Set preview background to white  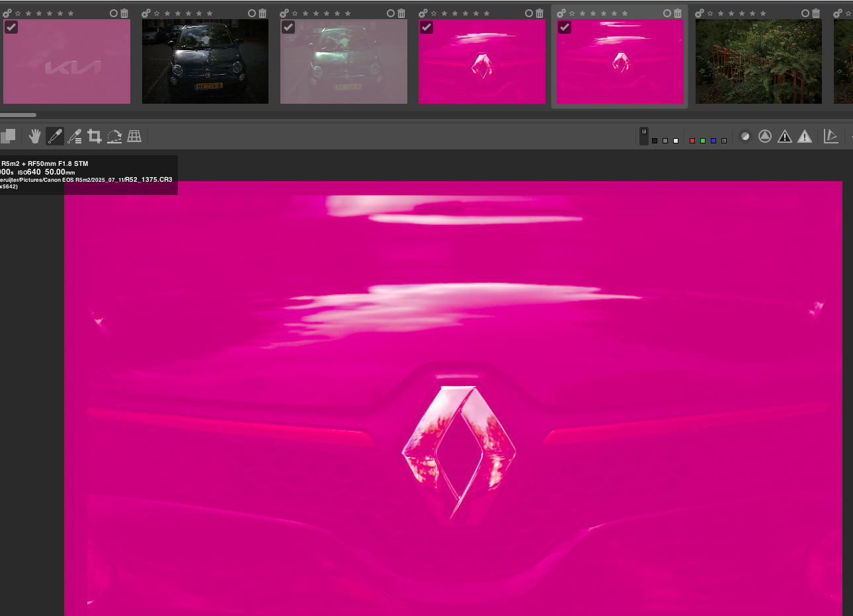point(676,141)
